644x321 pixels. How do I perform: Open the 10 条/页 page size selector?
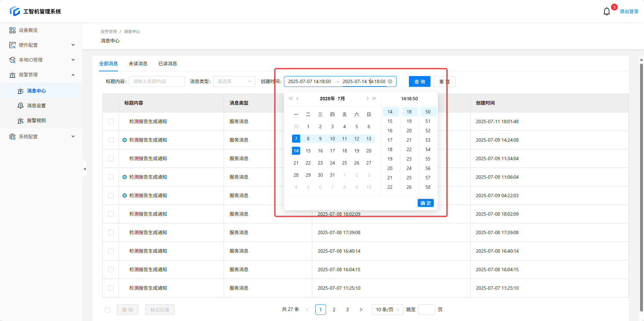pyautogui.click(x=387, y=310)
